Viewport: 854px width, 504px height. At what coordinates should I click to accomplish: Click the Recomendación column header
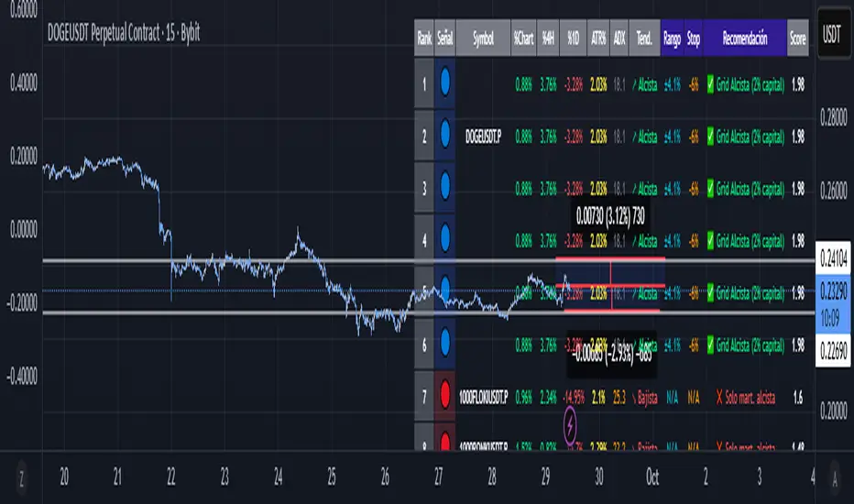click(x=746, y=38)
